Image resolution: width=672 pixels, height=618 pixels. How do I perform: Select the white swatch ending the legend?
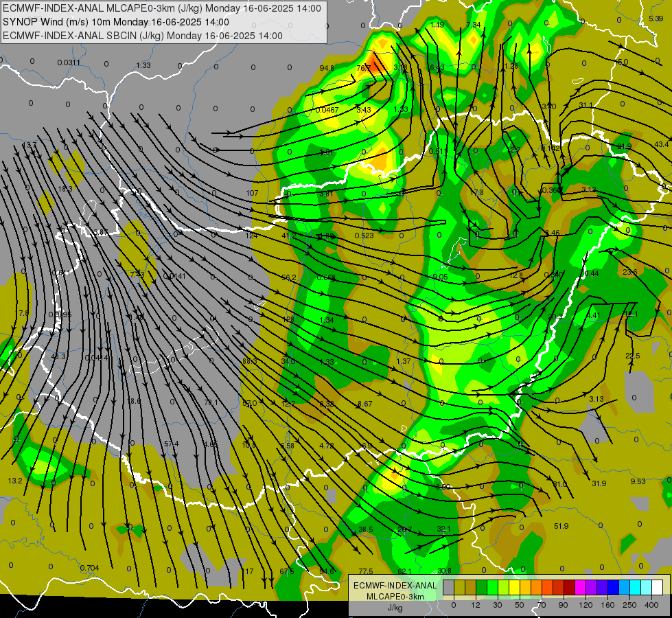pos(657,588)
